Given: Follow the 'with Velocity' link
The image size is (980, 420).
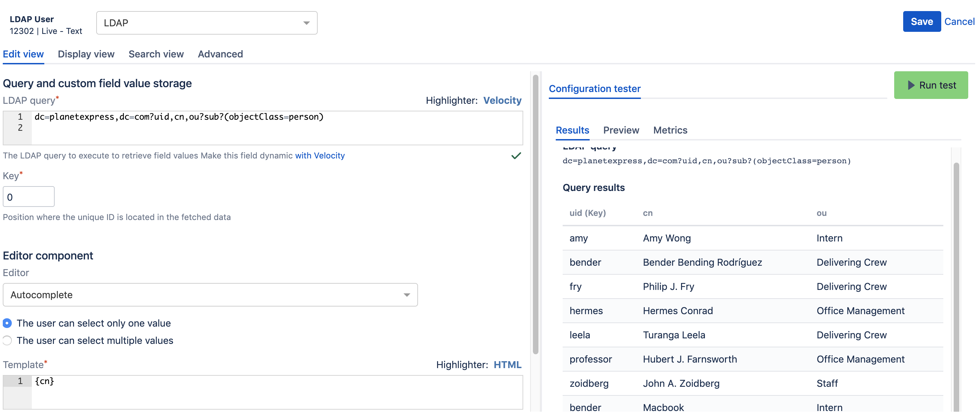Looking at the screenshot, I should [319, 156].
